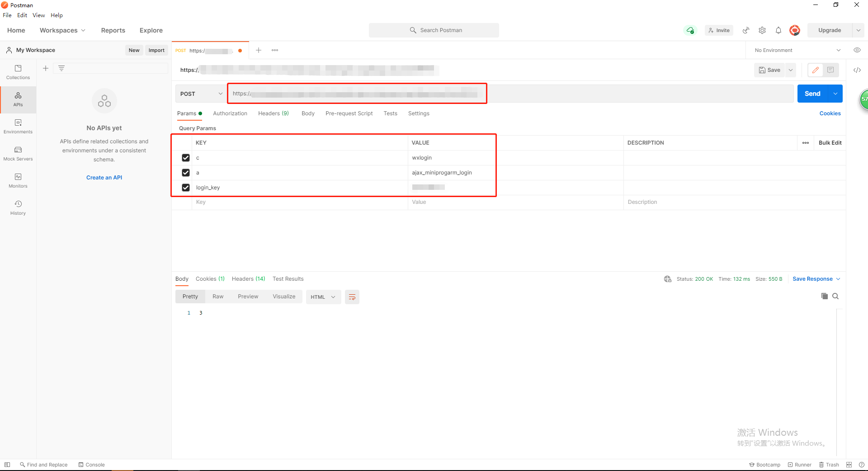The height and width of the screenshot is (471, 868).
Task: Expand the Save options arrow
Action: (x=791, y=70)
